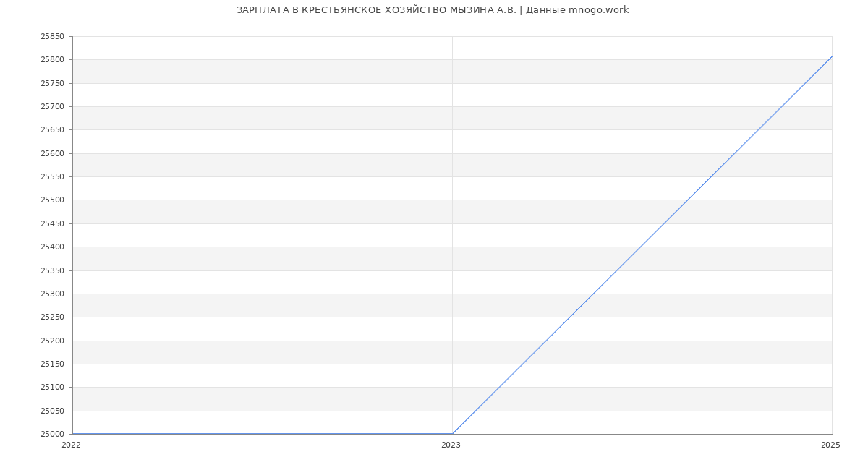
Task: Click the 2023 x-axis label
Action: click(x=451, y=445)
